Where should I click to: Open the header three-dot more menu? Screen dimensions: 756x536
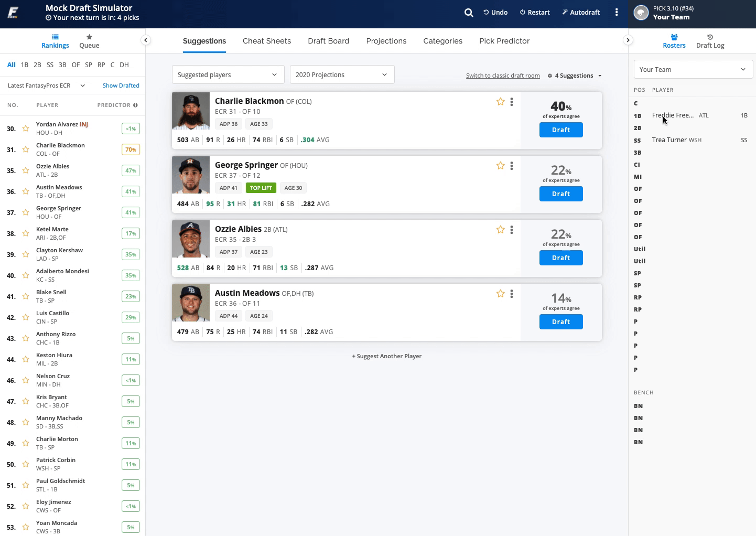617,13
